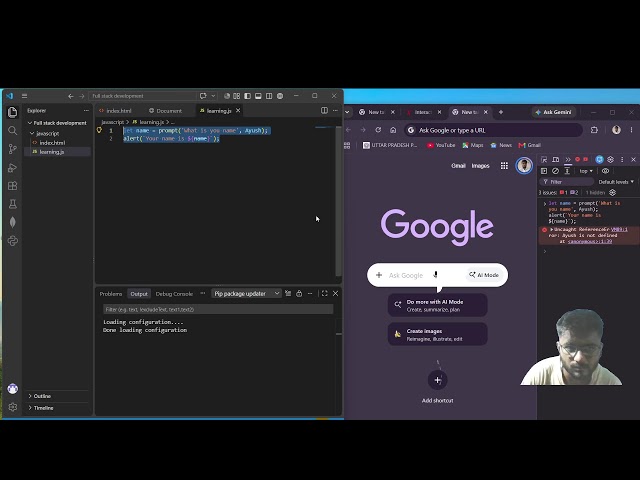640x480 pixels.
Task: Go back using VS Code title arrow
Action: (71, 96)
